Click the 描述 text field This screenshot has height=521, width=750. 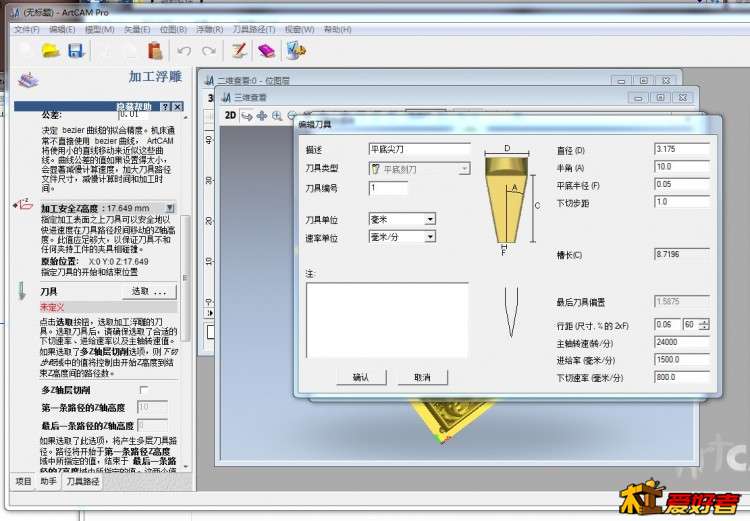pos(419,149)
